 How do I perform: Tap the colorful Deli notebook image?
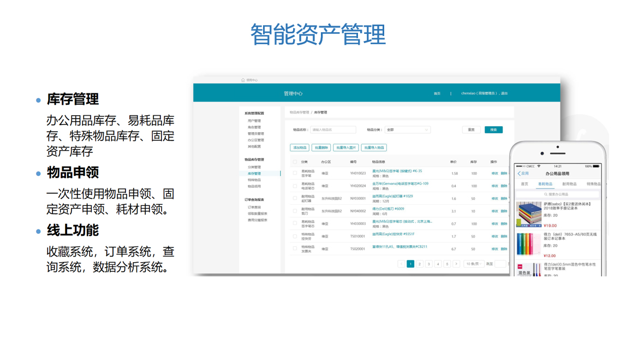(528, 245)
